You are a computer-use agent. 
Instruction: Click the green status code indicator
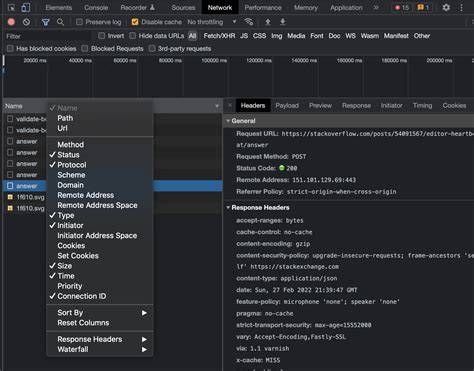282,168
